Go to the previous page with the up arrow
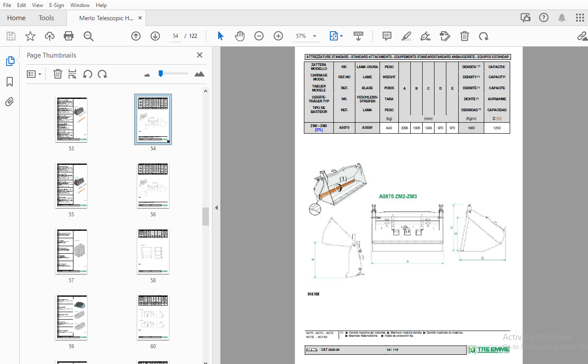The width and height of the screenshot is (588, 364). point(136,36)
